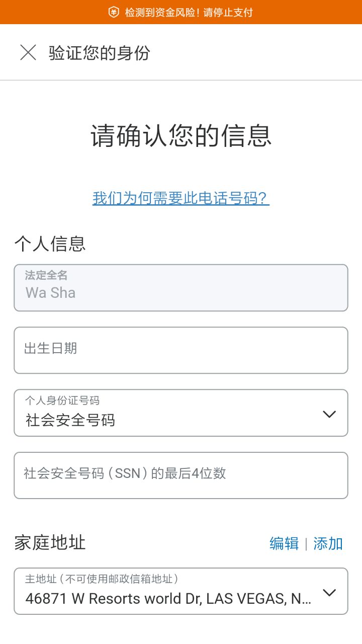Tap the 法定全名 field label
This screenshot has height=644, width=362.
click(x=46, y=275)
